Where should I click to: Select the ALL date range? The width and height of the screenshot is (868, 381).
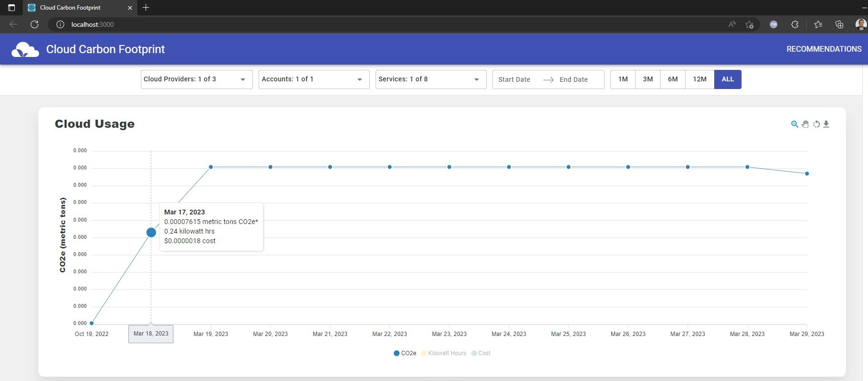(728, 79)
